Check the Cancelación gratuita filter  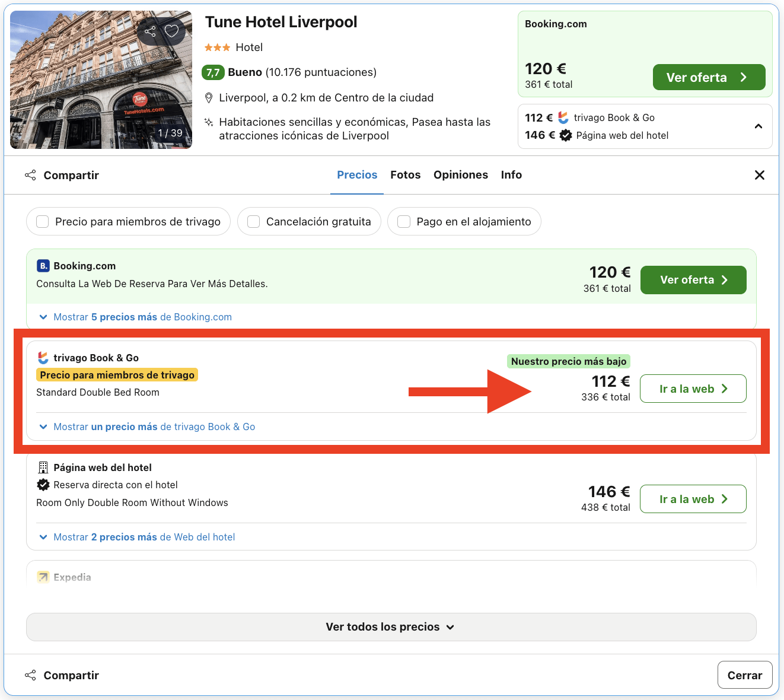(x=253, y=221)
